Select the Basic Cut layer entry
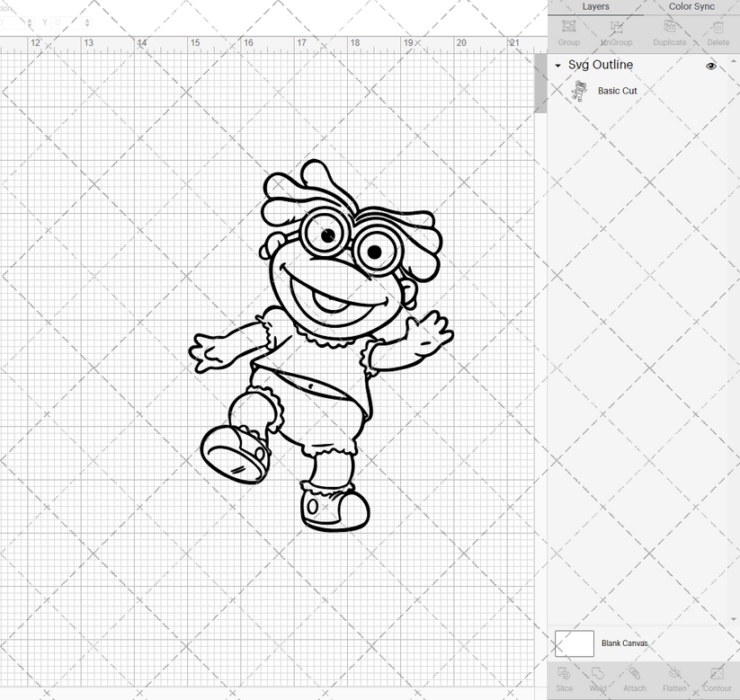740x700 pixels. click(618, 90)
